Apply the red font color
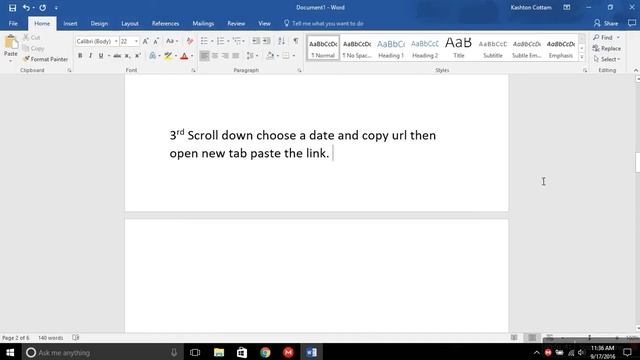The image size is (640, 360). click(x=184, y=56)
